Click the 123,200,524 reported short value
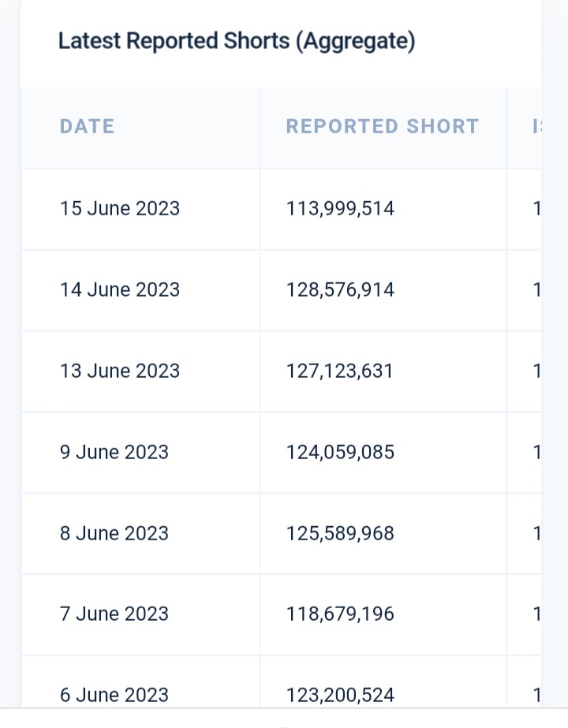 click(x=340, y=695)
